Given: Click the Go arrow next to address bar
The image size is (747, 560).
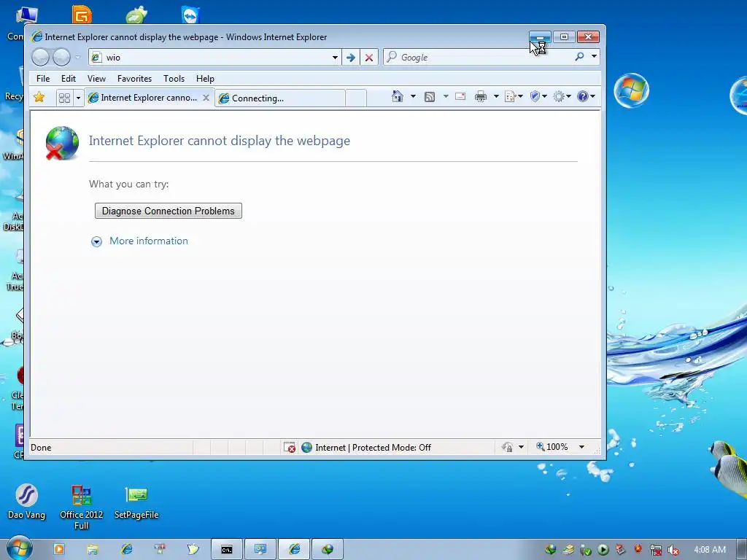Looking at the screenshot, I should point(351,58).
